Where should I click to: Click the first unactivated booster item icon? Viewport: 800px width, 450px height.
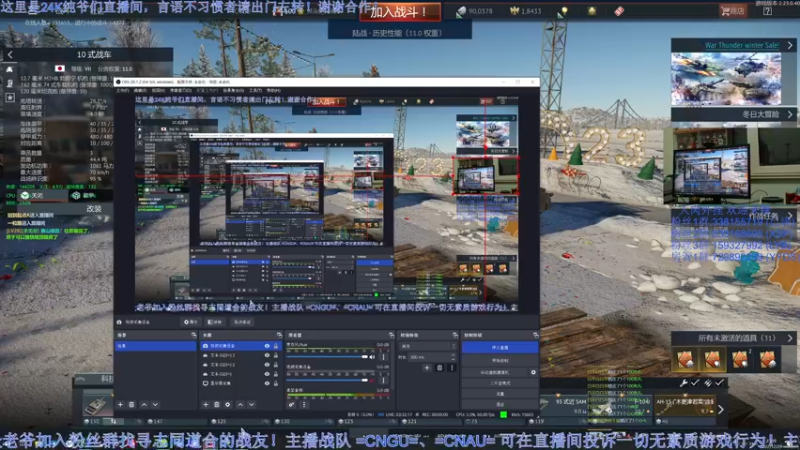click(685, 359)
